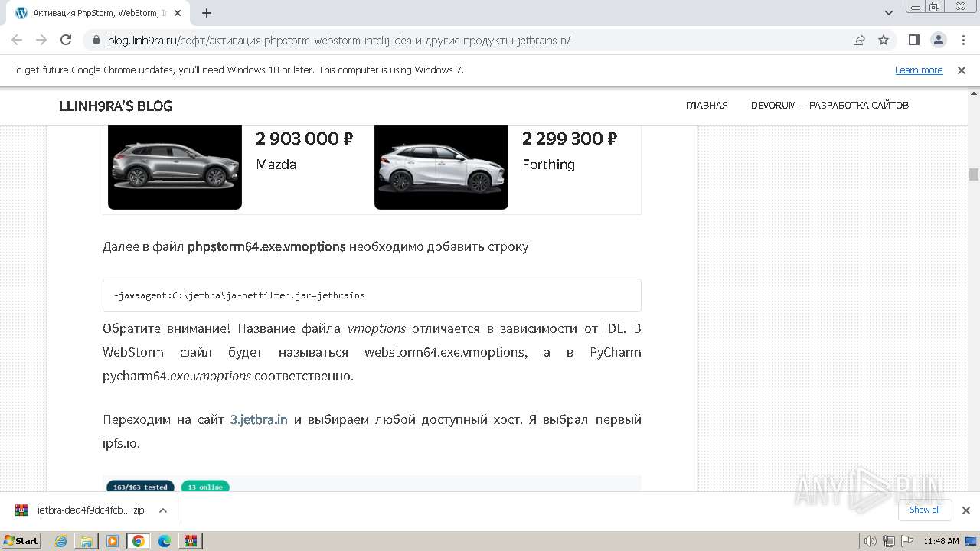The image size is (980, 551).
Task: Click the address bar URL
Action: pyautogui.click(x=339, y=41)
